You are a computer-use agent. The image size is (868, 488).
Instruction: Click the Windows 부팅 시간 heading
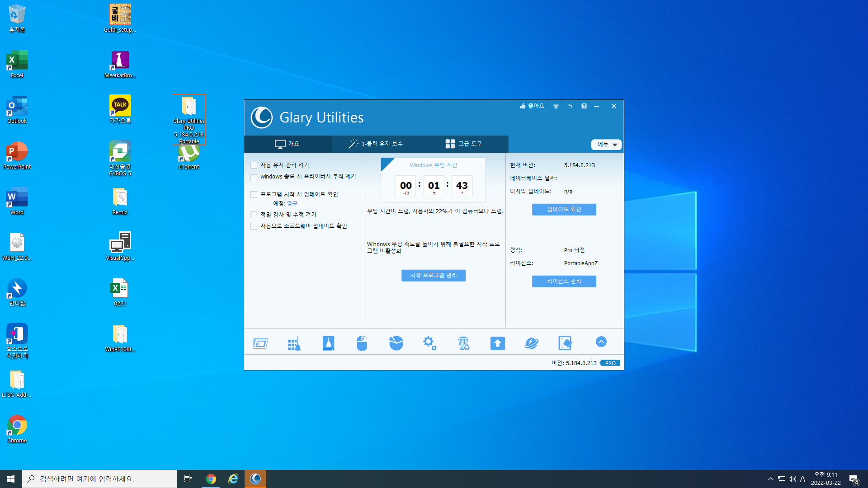tap(434, 165)
